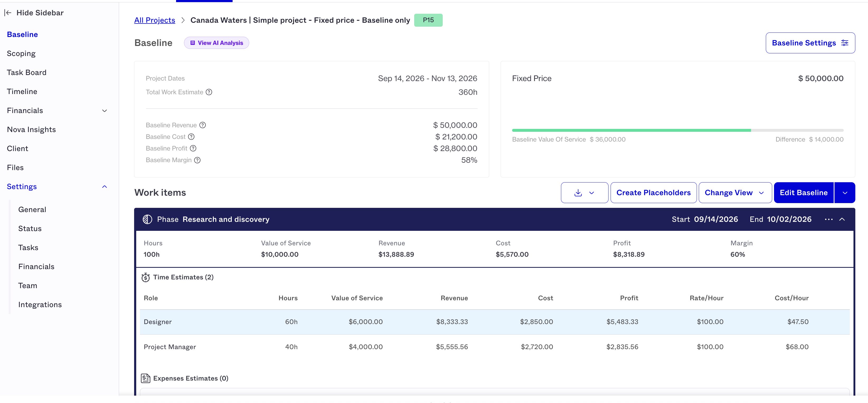This screenshot has height=403, width=868.
Task: Click the Hide Sidebar arrow icon
Action: (8, 13)
